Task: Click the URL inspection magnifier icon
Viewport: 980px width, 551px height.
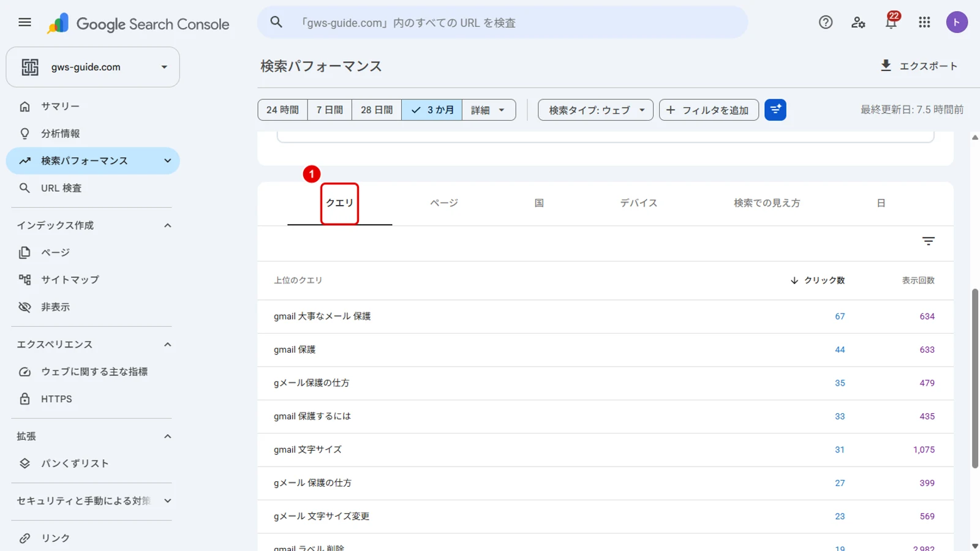Action: [x=24, y=188]
